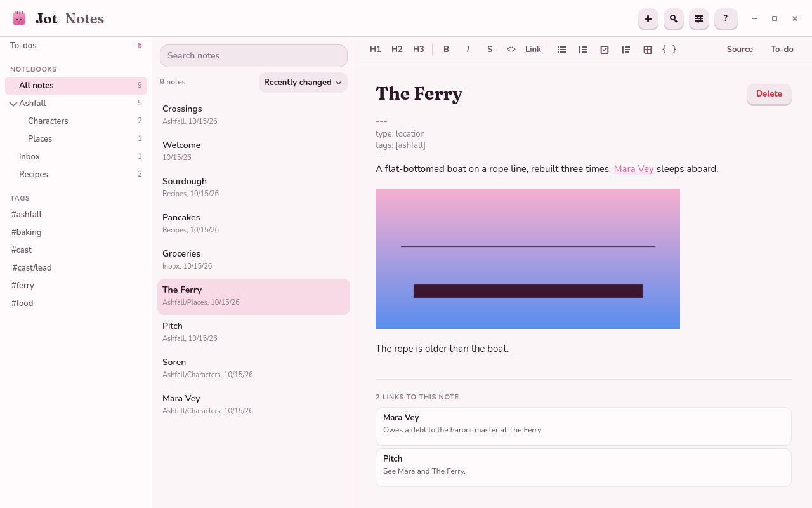Screen dimensions: 812x508
Task: Open help question mark button
Action: tap(726, 19)
